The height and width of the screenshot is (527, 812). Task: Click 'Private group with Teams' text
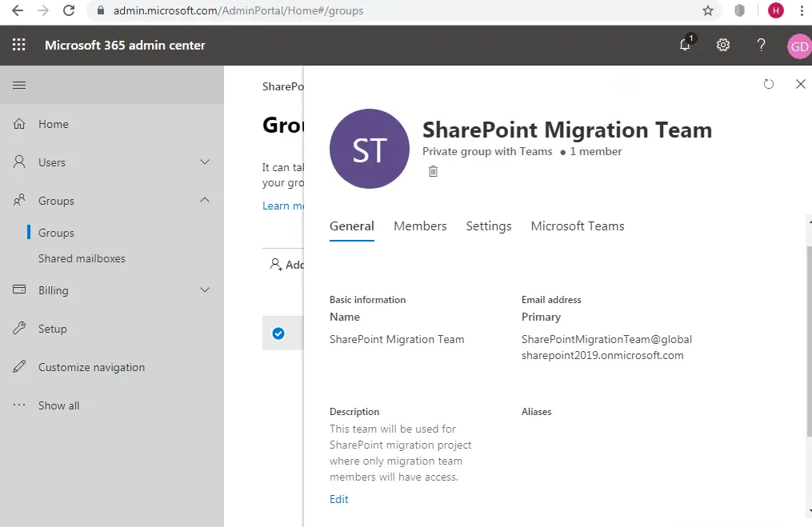[487, 151]
